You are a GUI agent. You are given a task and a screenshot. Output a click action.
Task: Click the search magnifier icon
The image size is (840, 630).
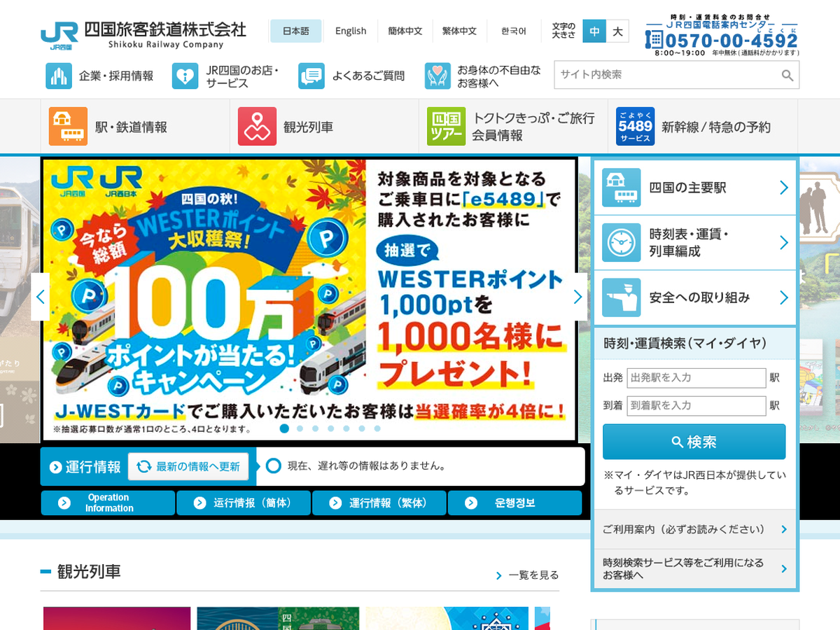[x=787, y=76]
